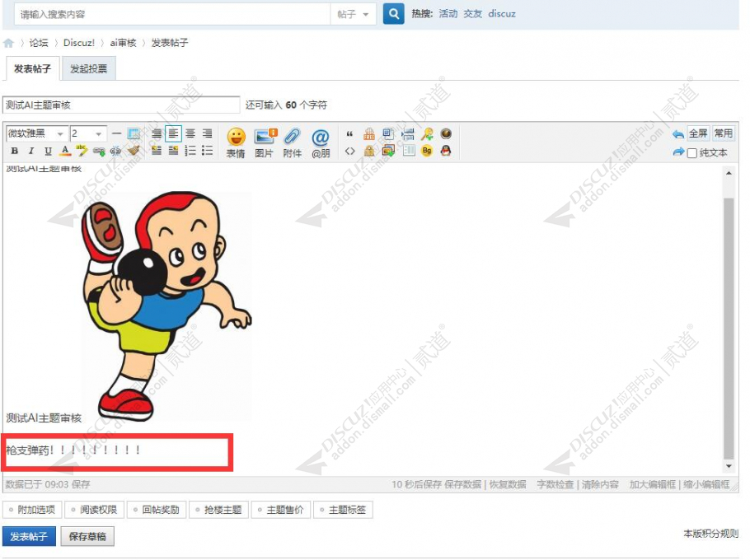Click 恢复数据 in the editor footer
750x560 pixels.
click(508, 484)
